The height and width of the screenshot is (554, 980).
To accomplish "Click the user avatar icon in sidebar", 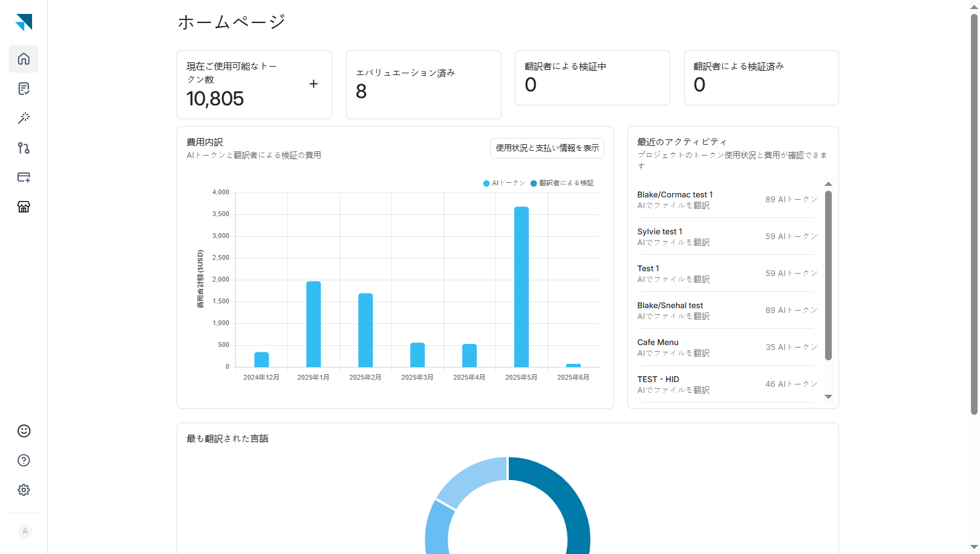I will [x=25, y=531].
